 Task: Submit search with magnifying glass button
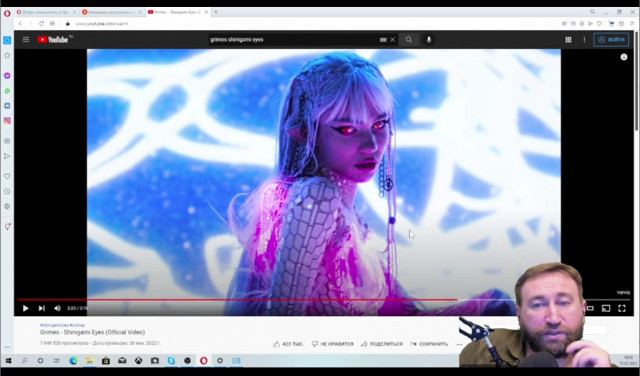coord(409,40)
